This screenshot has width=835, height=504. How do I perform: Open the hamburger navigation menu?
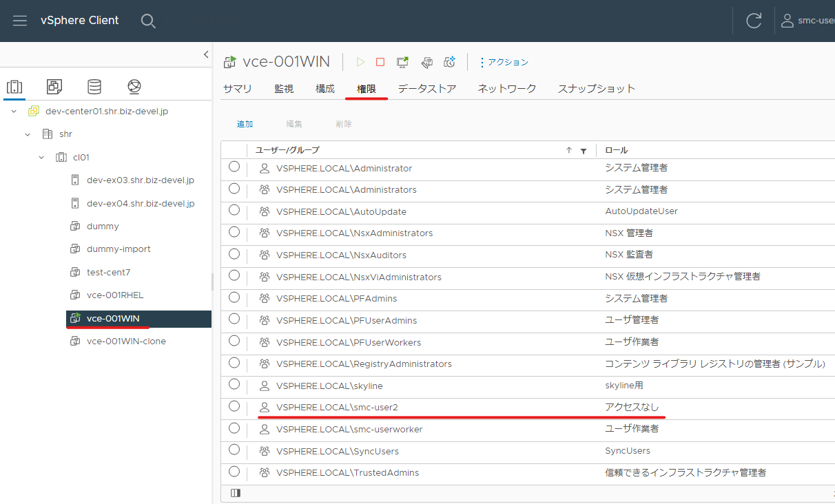[x=20, y=21]
